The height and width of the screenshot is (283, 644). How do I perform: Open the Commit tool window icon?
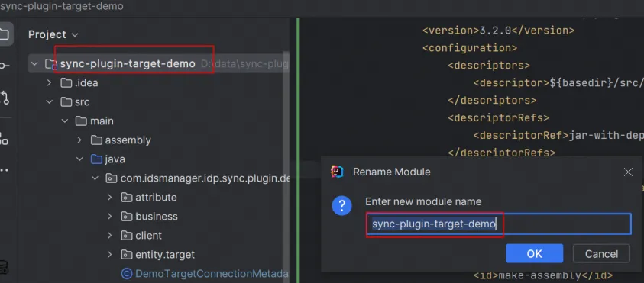4,65
